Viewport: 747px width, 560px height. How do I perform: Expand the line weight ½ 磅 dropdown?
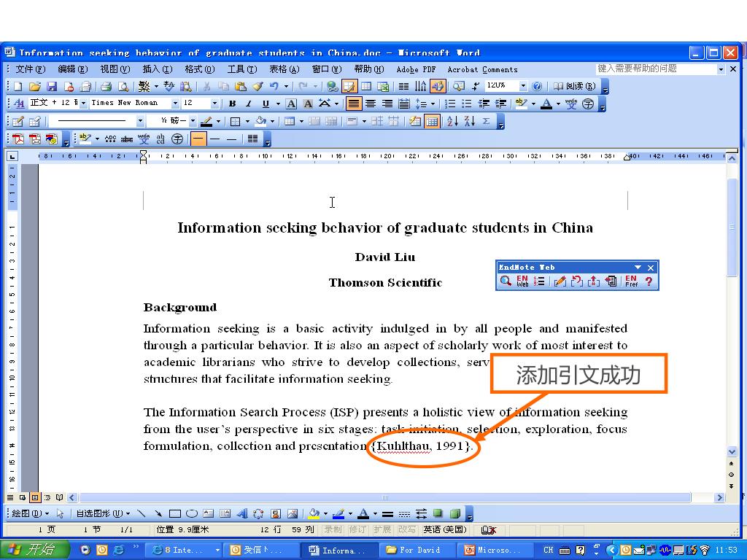click(x=193, y=121)
